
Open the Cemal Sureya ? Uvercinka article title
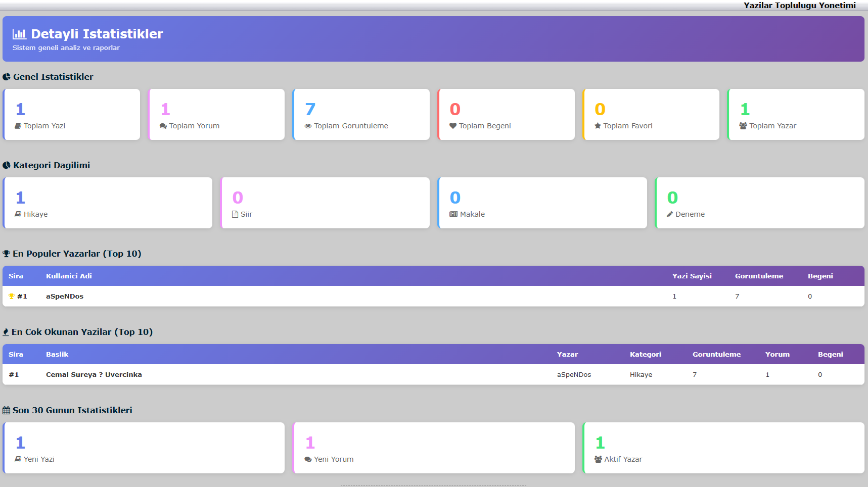pos(94,375)
